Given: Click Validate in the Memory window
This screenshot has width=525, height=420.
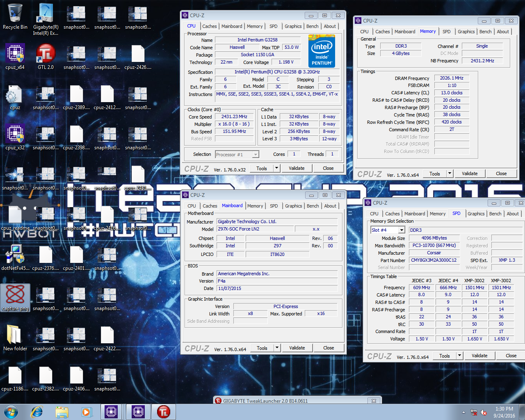Looking at the screenshot, I should pyautogui.click(x=470, y=173).
